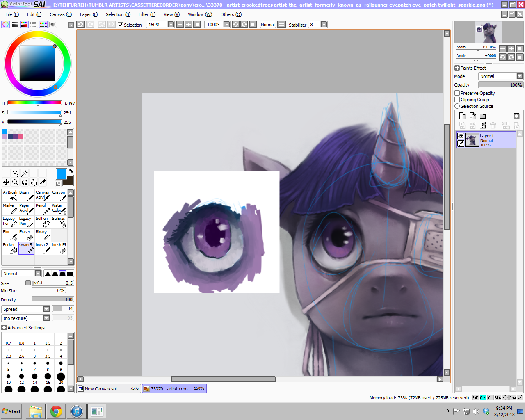
Task: Toggle the HSV slider panel
Action: pos(25,25)
